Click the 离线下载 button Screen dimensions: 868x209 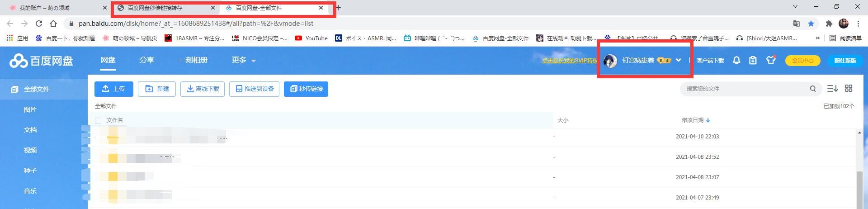[x=203, y=89]
